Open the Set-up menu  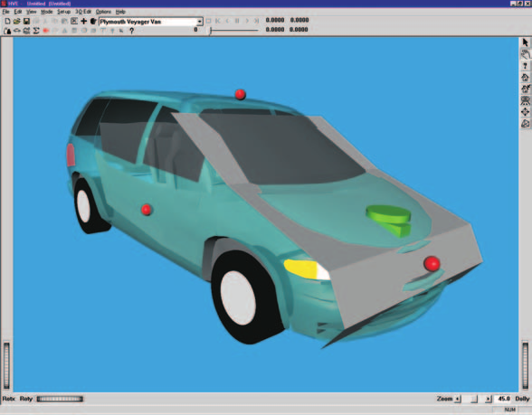coord(63,12)
